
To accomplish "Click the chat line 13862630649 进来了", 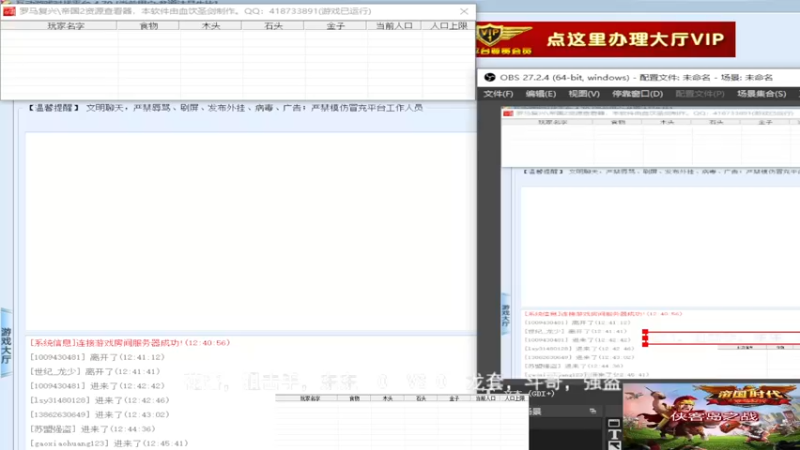I will coord(99,414).
